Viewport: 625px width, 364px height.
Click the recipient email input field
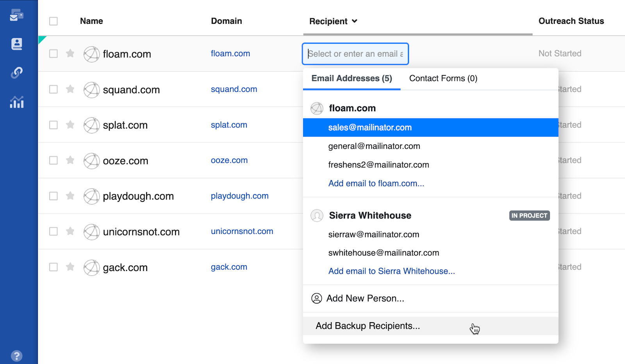355,54
